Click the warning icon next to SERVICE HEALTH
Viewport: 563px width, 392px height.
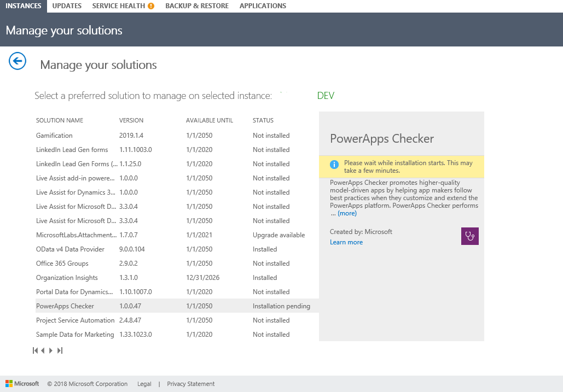[152, 5]
